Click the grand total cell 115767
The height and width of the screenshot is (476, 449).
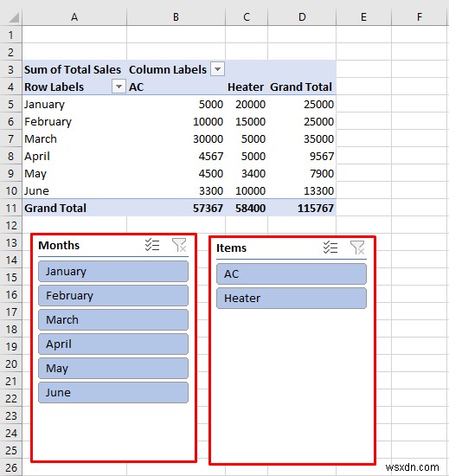[302, 208]
